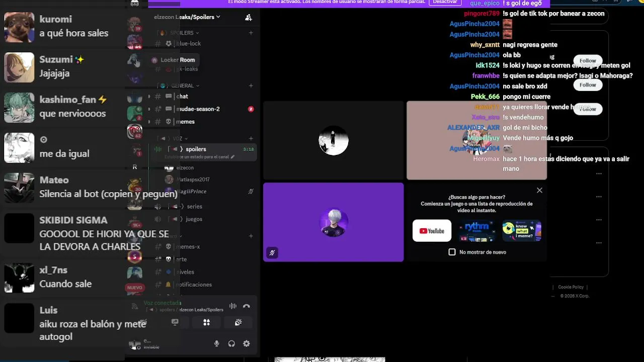Open Discord home via the logo icon
The height and width of the screenshot is (362, 644).
point(134,3)
